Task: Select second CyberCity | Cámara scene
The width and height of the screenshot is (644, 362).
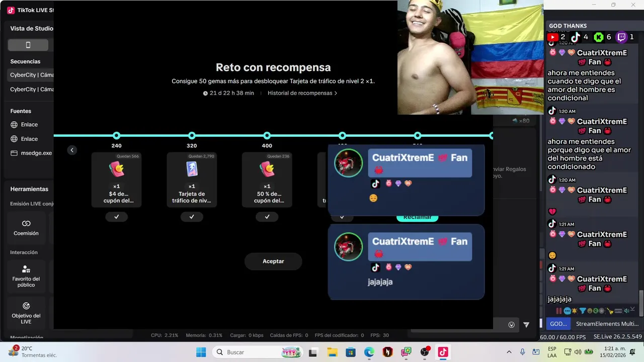Action: (32, 89)
